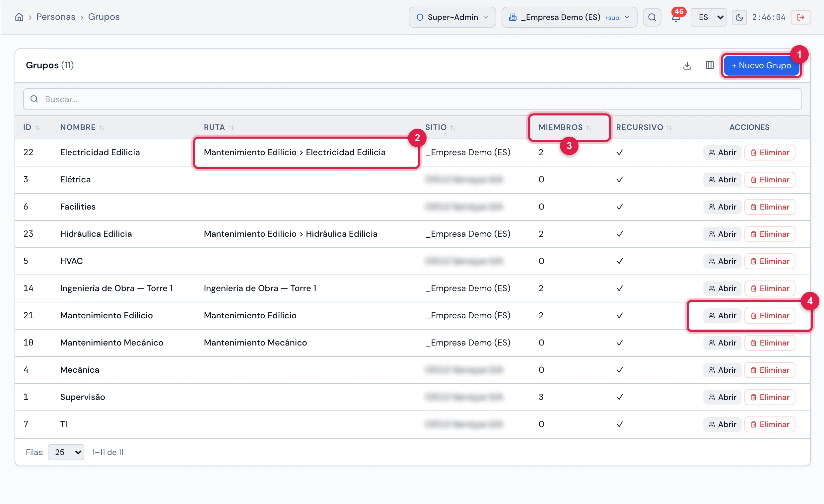
Task: Open the HVAC group
Action: click(722, 261)
